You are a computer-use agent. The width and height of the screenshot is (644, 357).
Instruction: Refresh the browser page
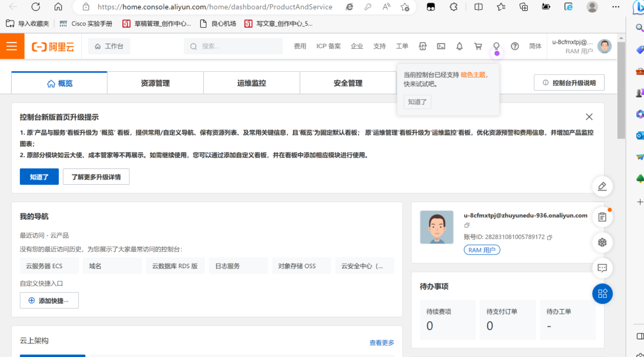tap(36, 7)
